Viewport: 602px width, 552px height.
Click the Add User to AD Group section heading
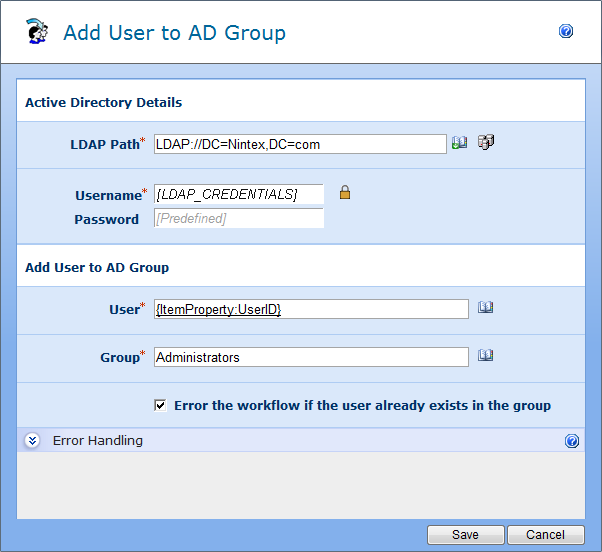(97, 267)
